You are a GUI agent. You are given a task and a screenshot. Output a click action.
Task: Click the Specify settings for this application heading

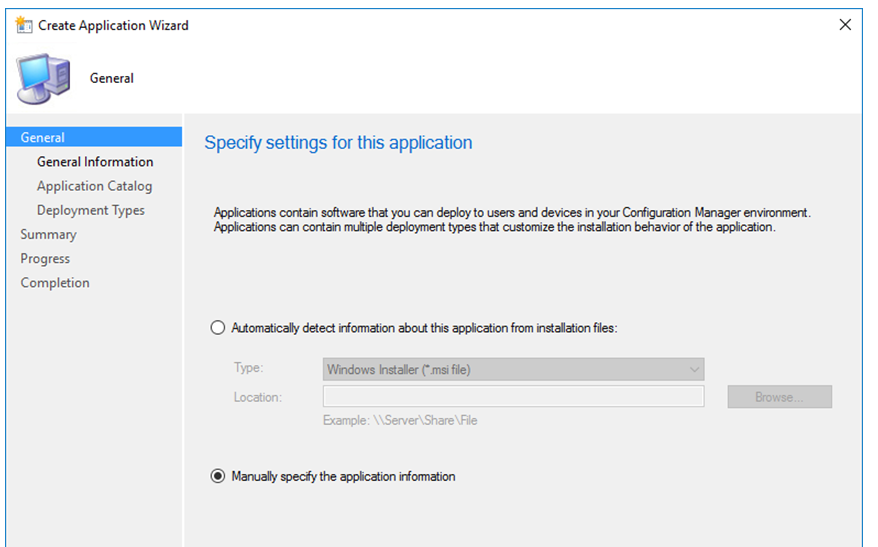pos(338,143)
